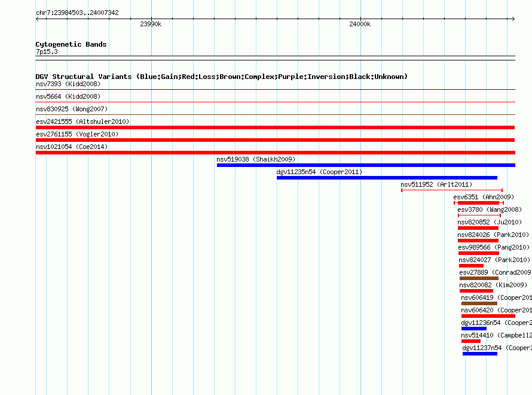Image resolution: width=532 pixels, height=395 pixels.
Task: Click nsv606419 Cooper variant label
Action: pos(496,297)
